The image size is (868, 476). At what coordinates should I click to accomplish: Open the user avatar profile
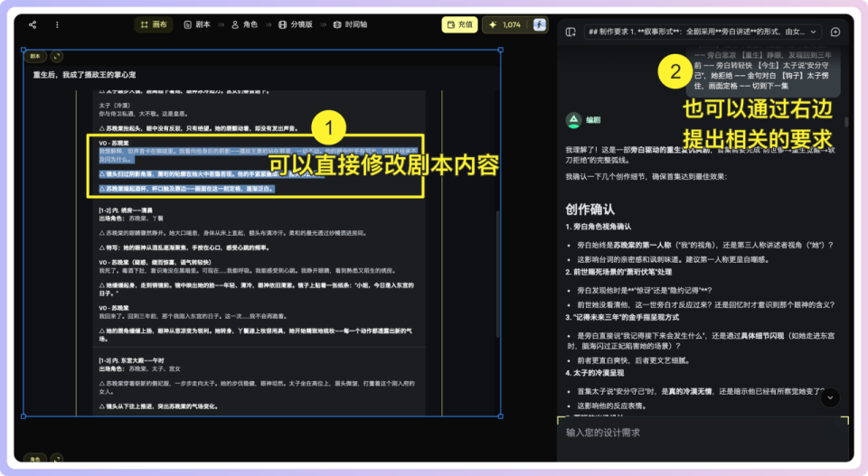point(539,25)
